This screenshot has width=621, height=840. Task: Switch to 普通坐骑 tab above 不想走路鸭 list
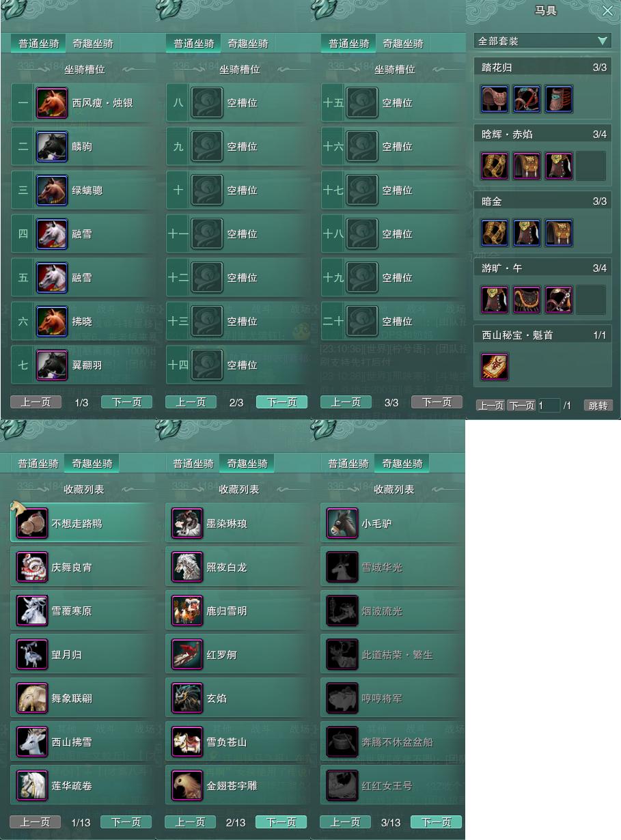[x=38, y=464]
